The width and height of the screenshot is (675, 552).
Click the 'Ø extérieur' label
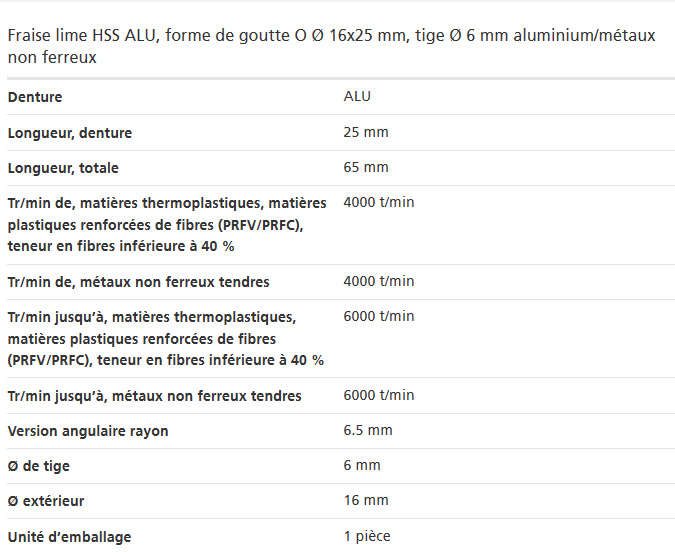tap(46, 501)
